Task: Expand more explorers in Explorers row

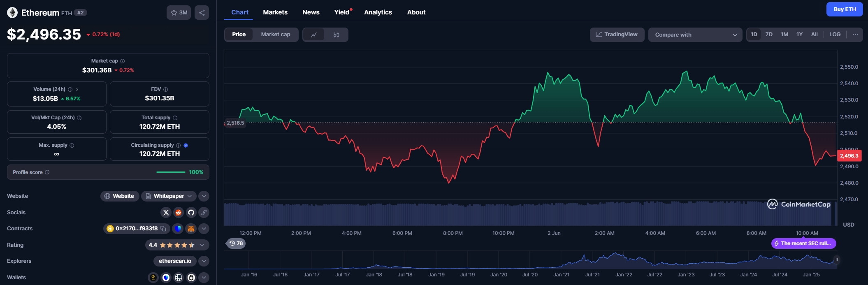Action: [204, 261]
